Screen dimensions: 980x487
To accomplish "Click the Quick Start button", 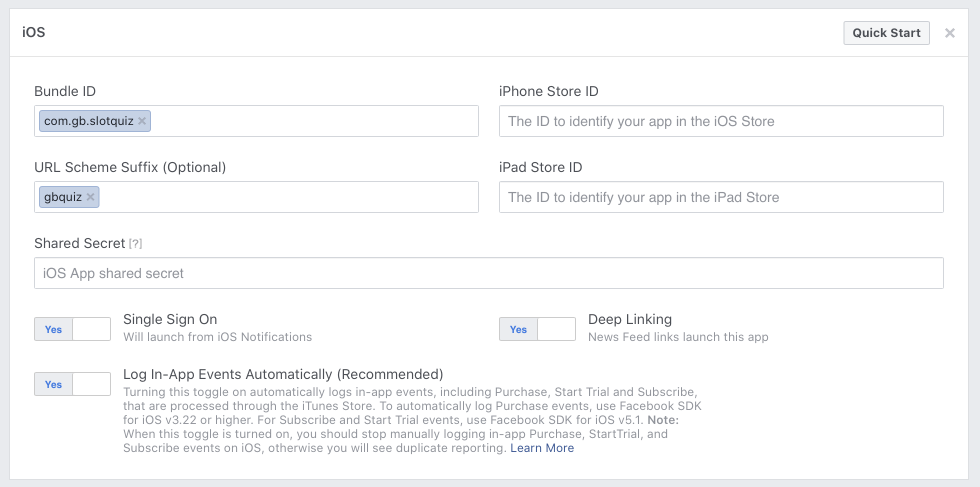I will (x=886, y=33).
